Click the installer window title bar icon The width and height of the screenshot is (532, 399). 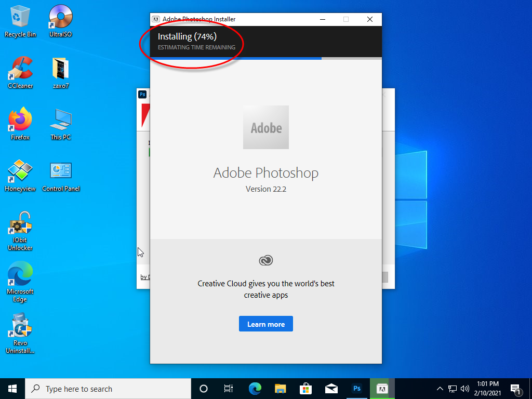pos(156,19)
